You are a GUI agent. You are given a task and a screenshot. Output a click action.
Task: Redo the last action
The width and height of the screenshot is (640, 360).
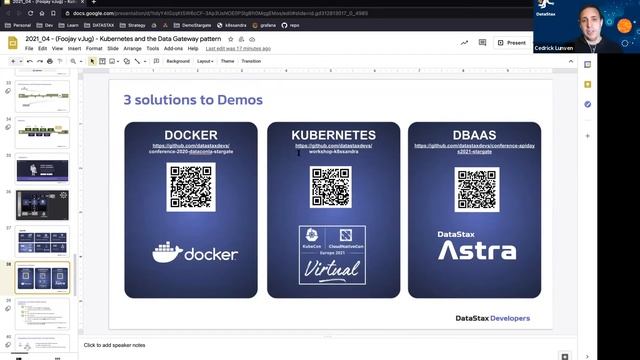point(40,61)
